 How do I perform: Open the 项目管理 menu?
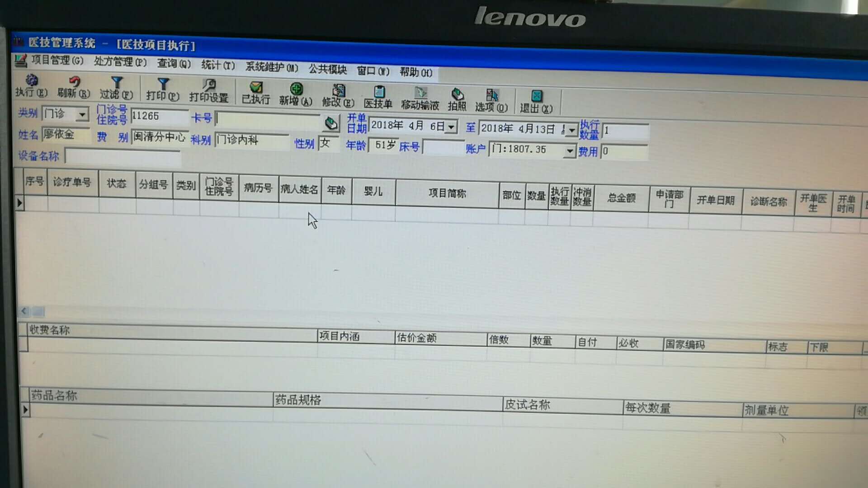pos(57,61)
